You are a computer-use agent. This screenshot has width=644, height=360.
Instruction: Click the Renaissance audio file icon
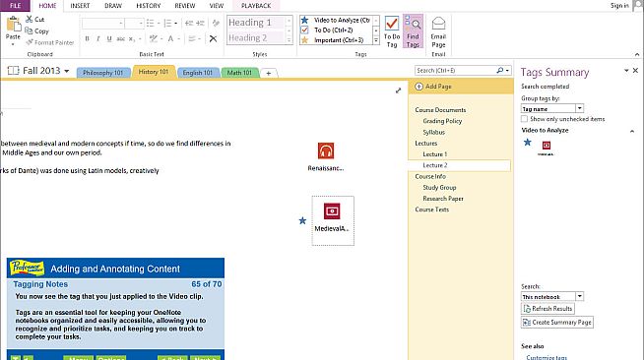(326, 150)
